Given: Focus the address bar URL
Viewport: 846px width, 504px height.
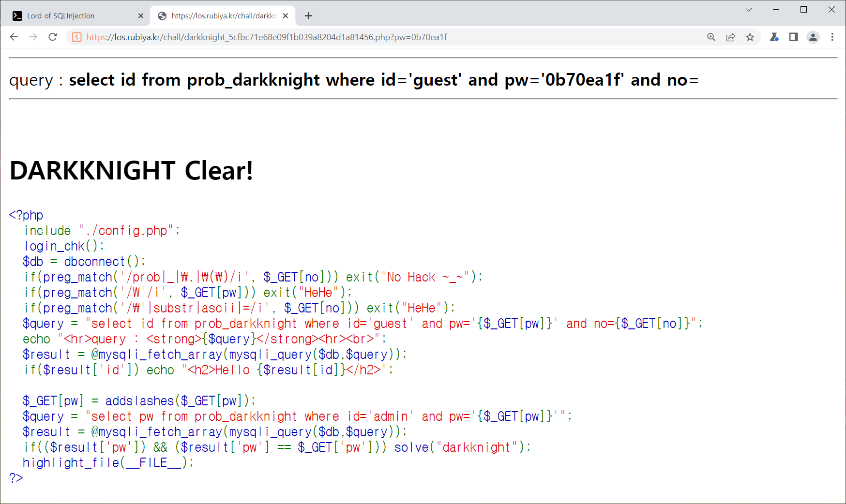Looking at the screenshot, I should point(266,37).
